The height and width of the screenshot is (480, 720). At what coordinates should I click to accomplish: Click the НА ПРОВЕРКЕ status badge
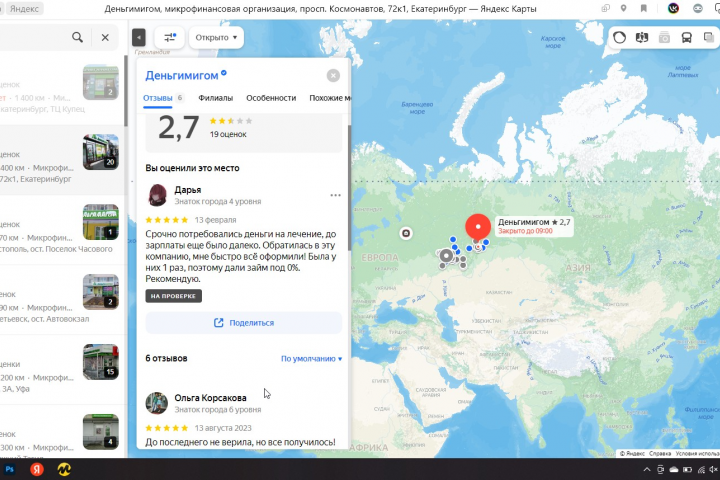click(174, 296)
